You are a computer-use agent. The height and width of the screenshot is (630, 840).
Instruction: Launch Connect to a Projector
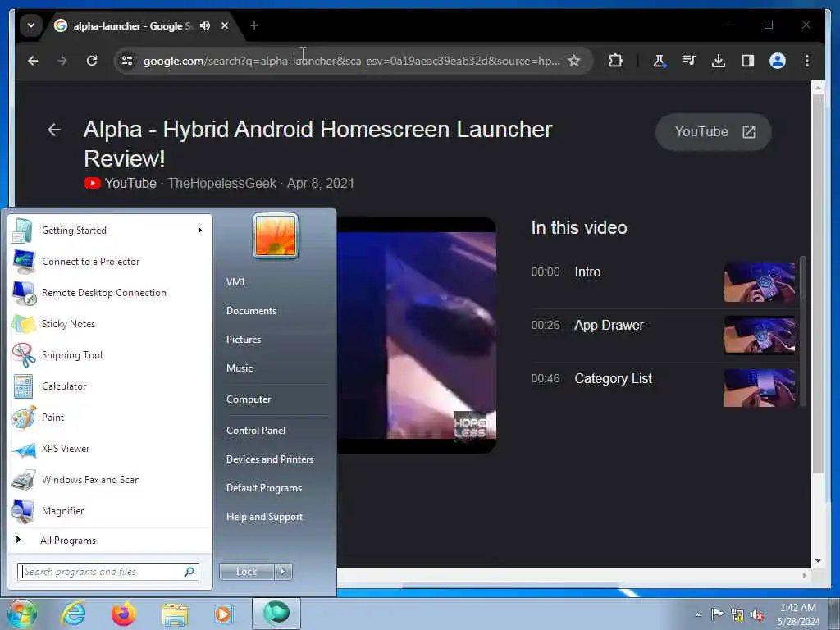[109, 262]
